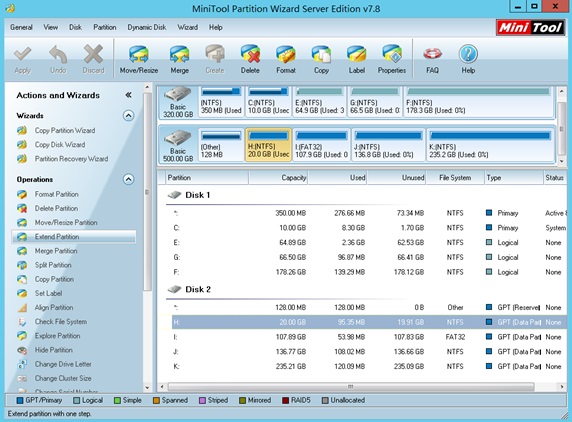
Task: Choose Move/Resize Partition in sidebar
Action: (66, 222)
